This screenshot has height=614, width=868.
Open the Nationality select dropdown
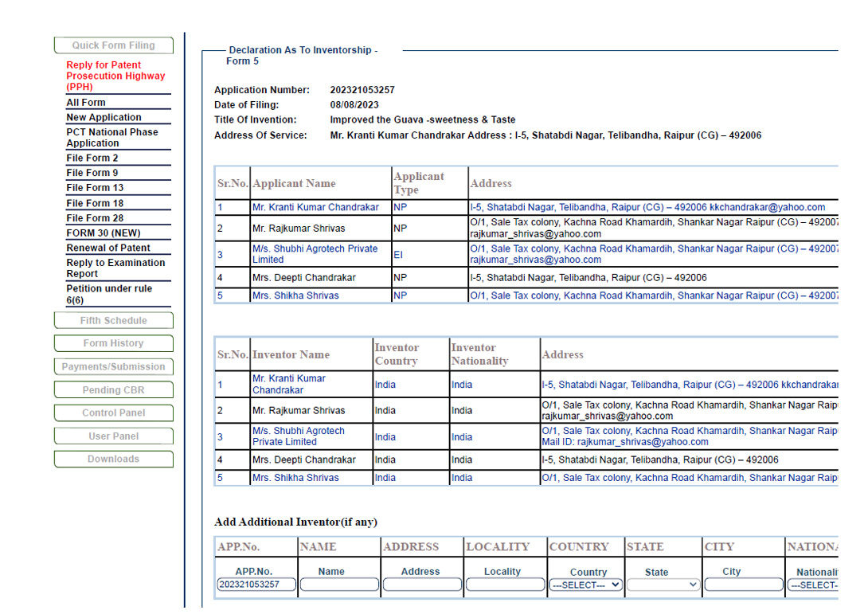[812, 585]
